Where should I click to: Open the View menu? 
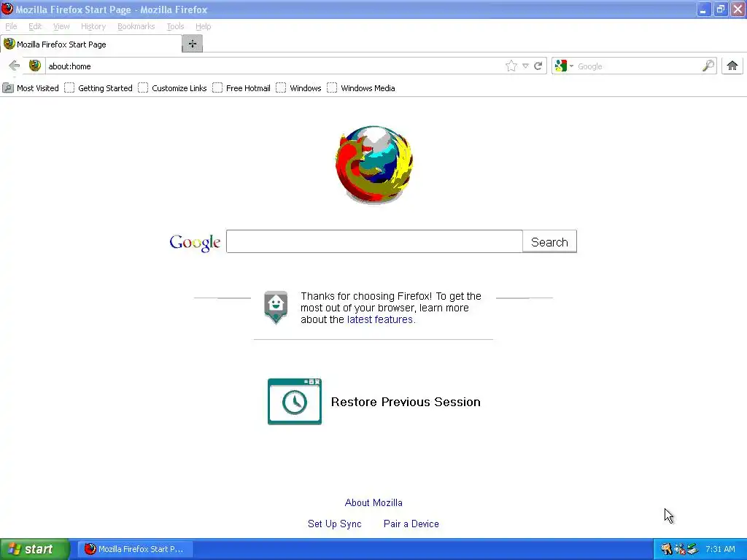pyautogui.click(x=61, y=26)
